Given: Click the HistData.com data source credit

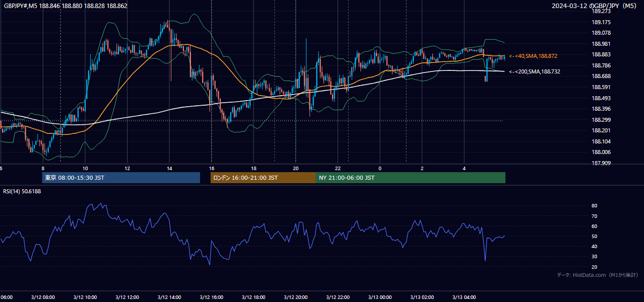Looking at the screenshot, I should click(x=598, y=275).
